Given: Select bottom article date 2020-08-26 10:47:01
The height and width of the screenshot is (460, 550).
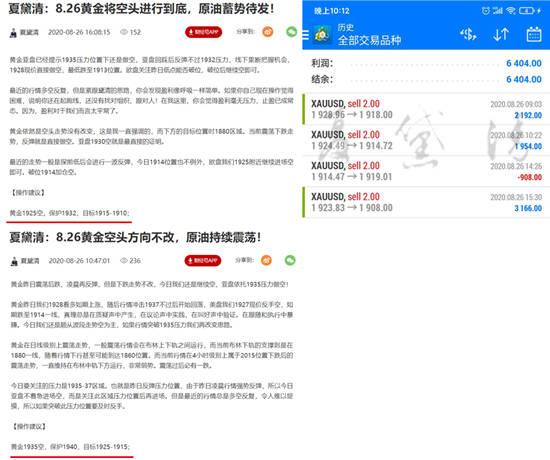Looking at the screenshot, I should click(x=79, y=261).
